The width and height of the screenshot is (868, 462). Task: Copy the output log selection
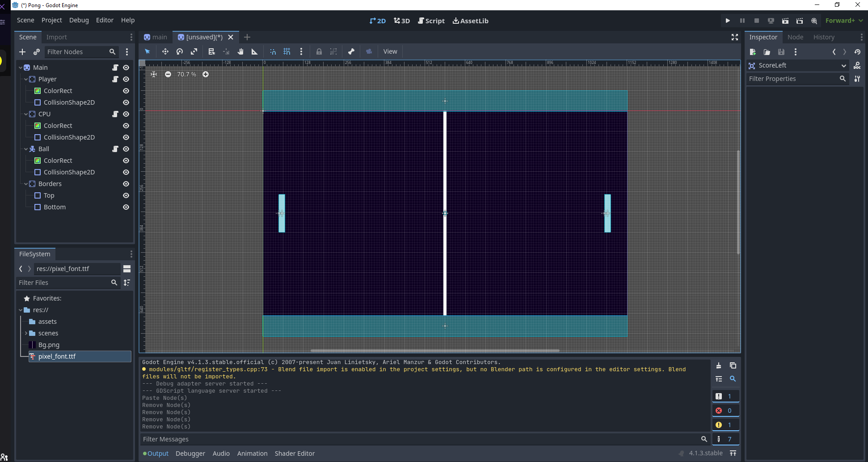733,365
